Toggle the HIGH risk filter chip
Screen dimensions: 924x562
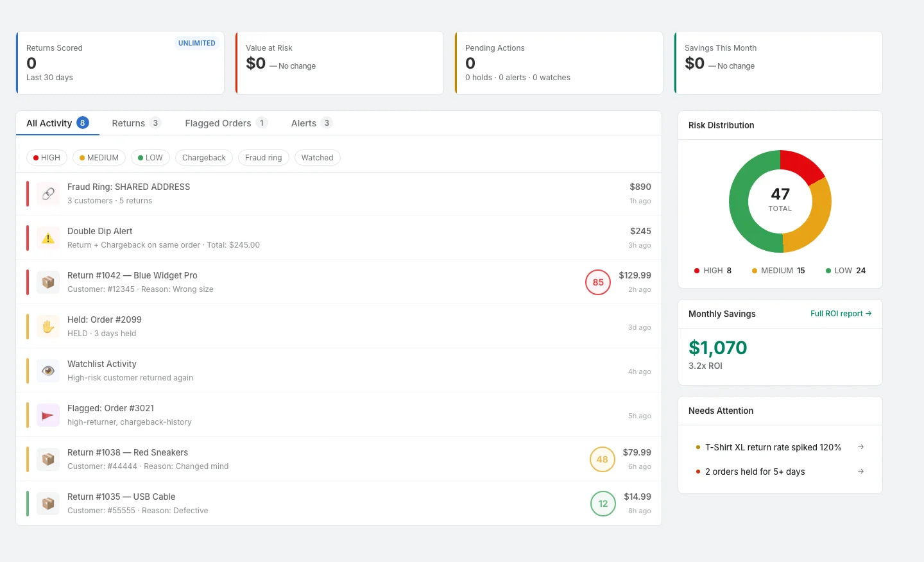point(47,158)
